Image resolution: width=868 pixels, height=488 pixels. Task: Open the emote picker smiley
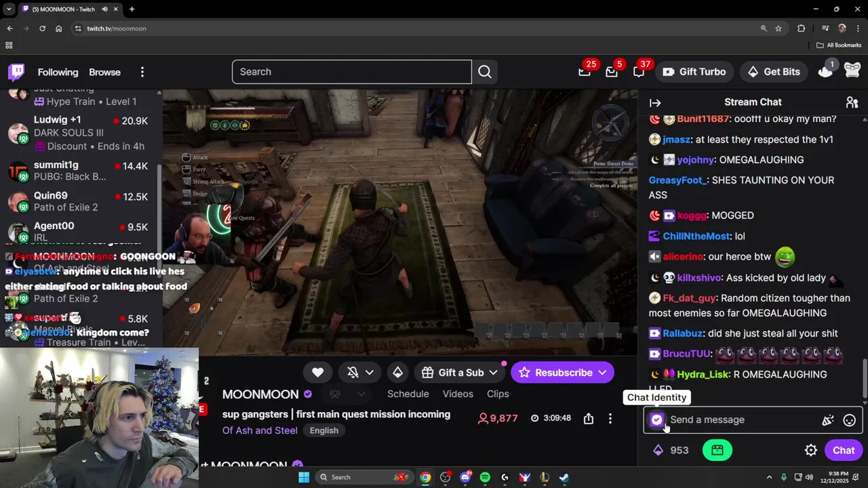pyautogui.click(x=850, y=420)
